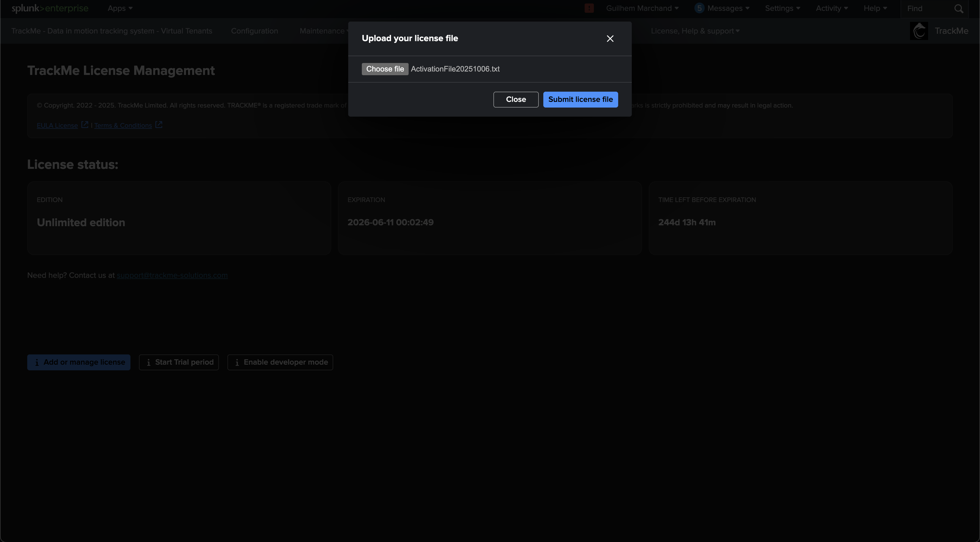Submit the license file
This screenshot has height=542, width=980.
click(x=580, y=99)
